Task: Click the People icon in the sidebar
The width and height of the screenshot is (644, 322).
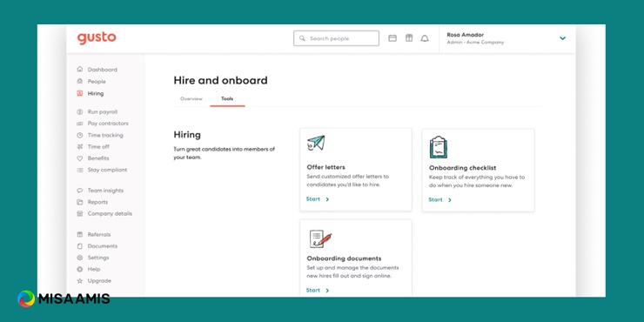Action: click(x=80, y=81)
